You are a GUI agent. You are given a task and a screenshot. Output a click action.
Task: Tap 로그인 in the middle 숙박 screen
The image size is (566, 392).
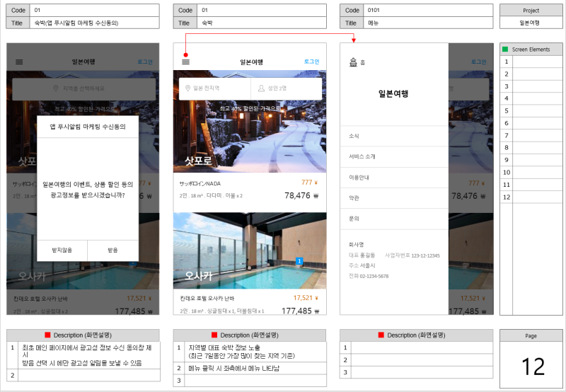click(312, 62)
